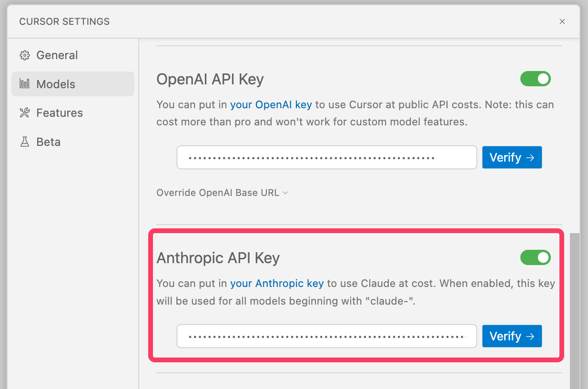
Task: Click the vertical scrollbar thumb on the right
Action: pyautogui.click(x=575, y=310)
